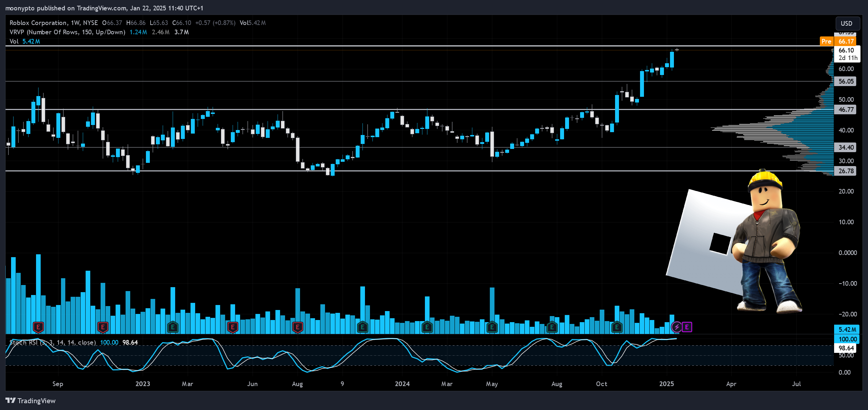Viewport: 868px width, 410px height.
Task: Click the Vol 5.42M indicator legend
Action: tap(25, 41)
